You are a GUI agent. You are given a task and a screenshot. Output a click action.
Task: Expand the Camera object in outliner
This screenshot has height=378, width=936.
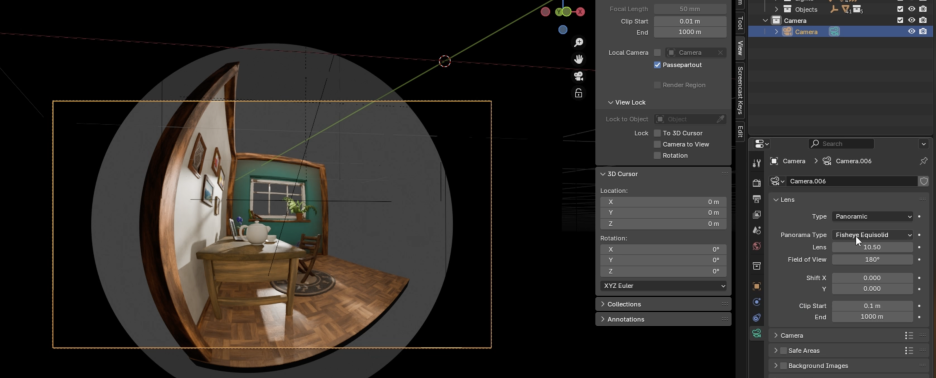pyautogui.click(x=777, y=32)
